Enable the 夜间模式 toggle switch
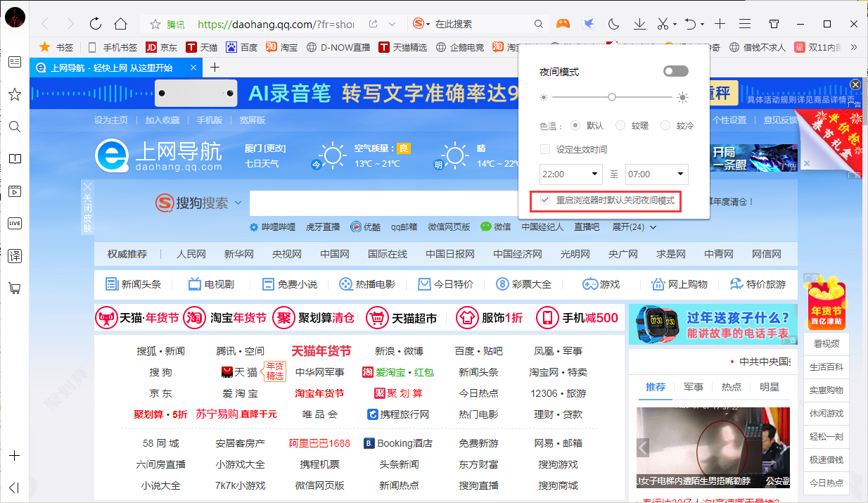Screen dimensions: 868x503 point(675,70)
